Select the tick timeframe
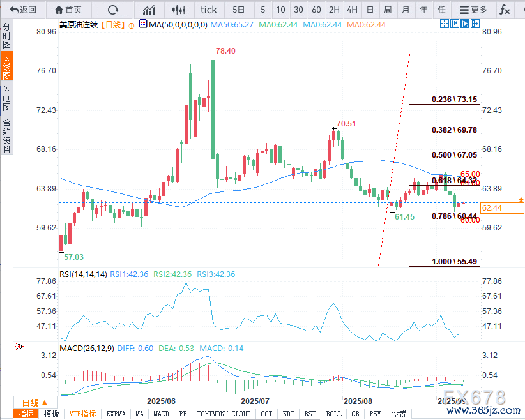 point(209,10)
